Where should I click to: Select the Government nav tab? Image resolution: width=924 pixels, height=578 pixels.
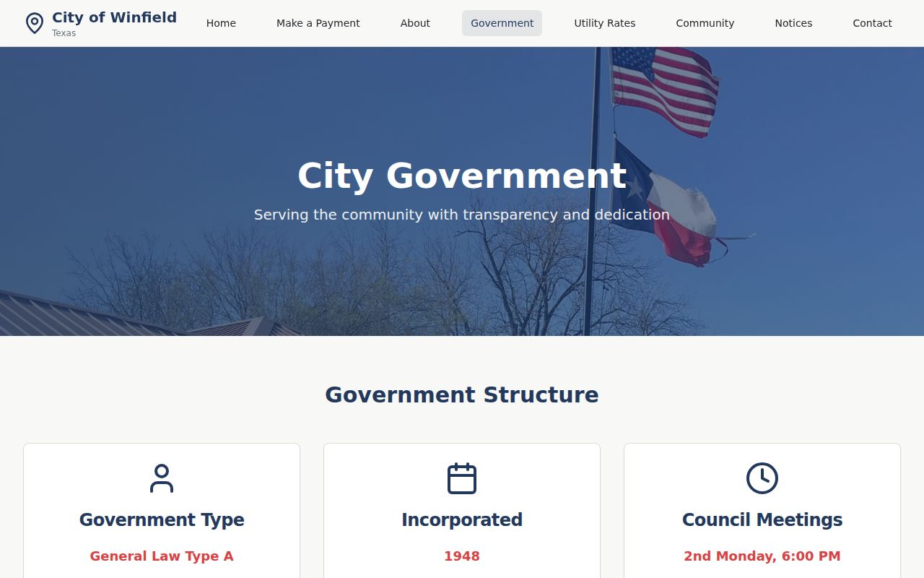502,23
